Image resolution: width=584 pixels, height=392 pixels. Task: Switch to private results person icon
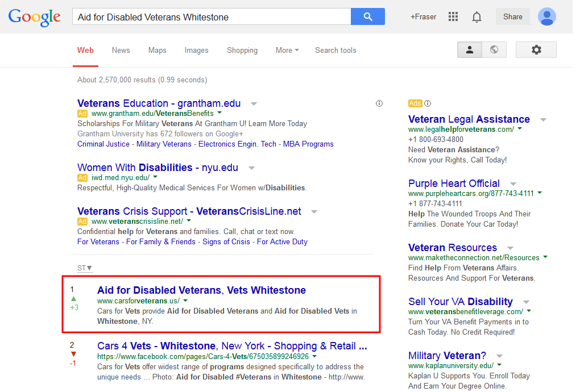[x=469, y=49]
